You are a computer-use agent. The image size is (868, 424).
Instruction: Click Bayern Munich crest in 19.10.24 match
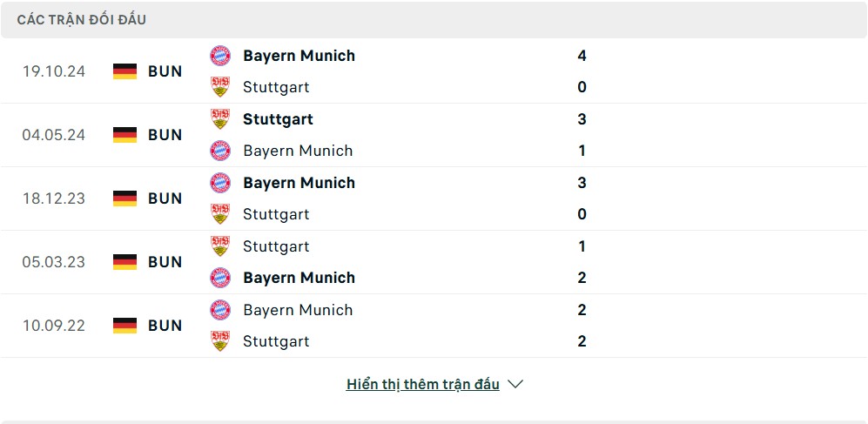(220, 56)
